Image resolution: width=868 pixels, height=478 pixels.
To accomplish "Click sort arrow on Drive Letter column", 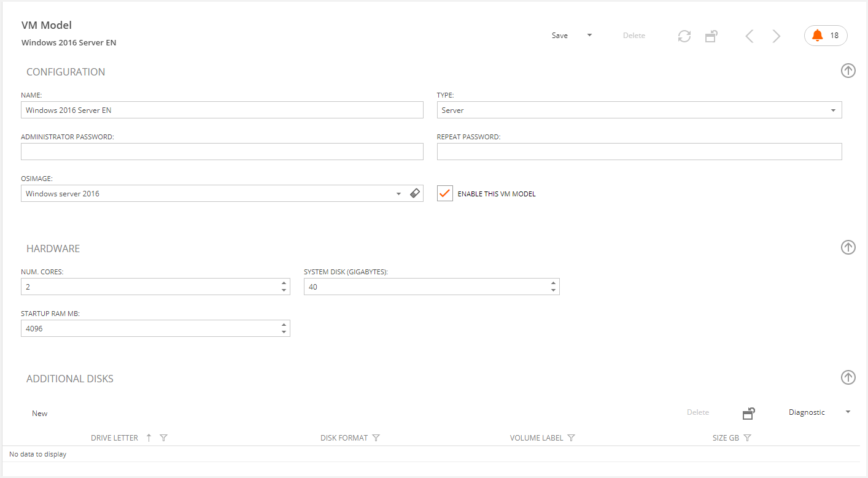I will (x=149, y=438).
